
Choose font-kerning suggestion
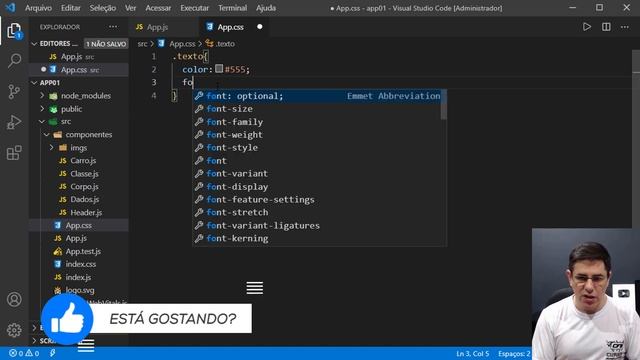pos(317,238)
